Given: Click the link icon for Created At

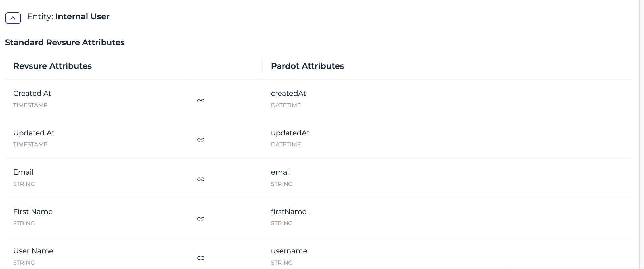Looking at the screenshot, I should point(201,100).
